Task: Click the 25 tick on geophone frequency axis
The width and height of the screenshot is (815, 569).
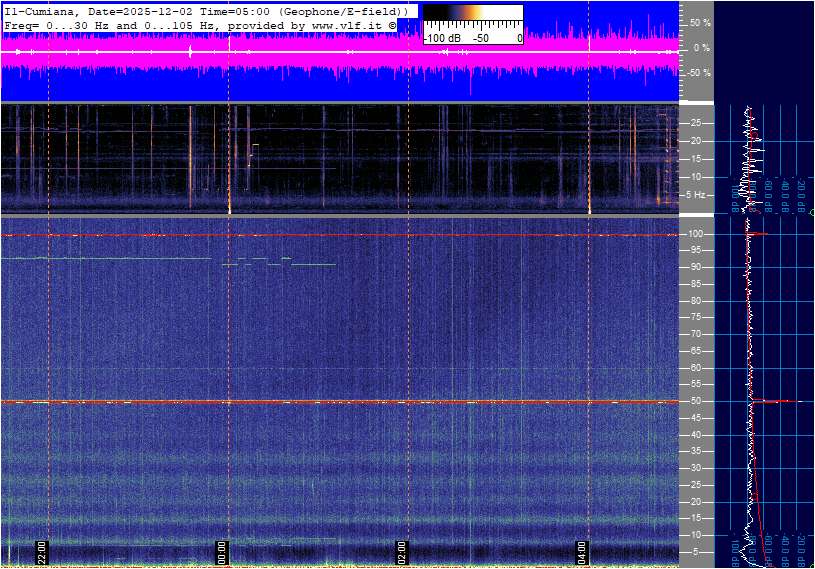Action: coord(695,123)
